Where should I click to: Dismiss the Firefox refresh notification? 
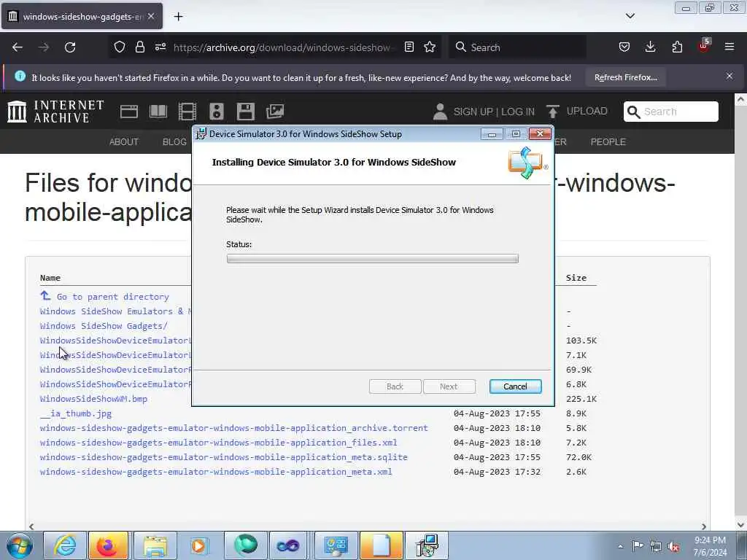point(729,76)
